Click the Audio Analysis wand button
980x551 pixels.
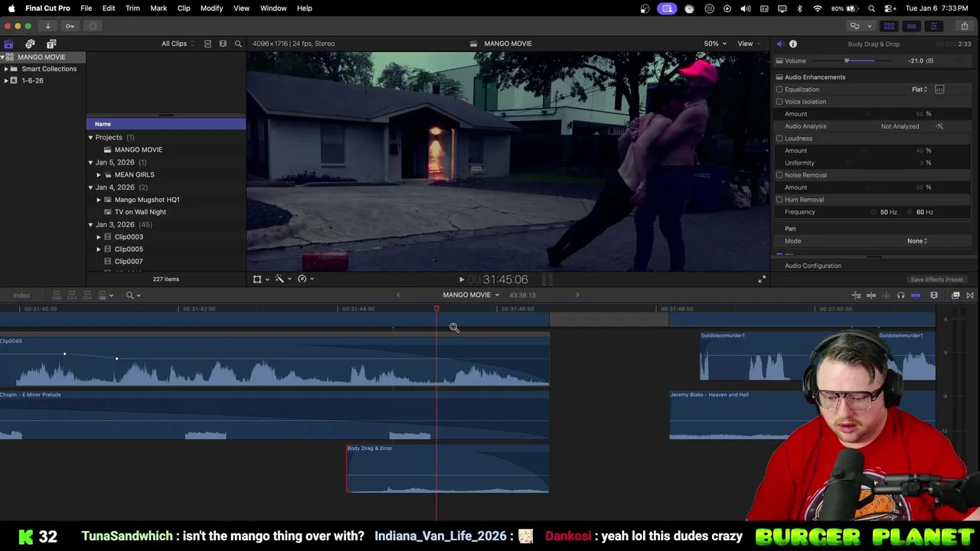tap(939, 126)
